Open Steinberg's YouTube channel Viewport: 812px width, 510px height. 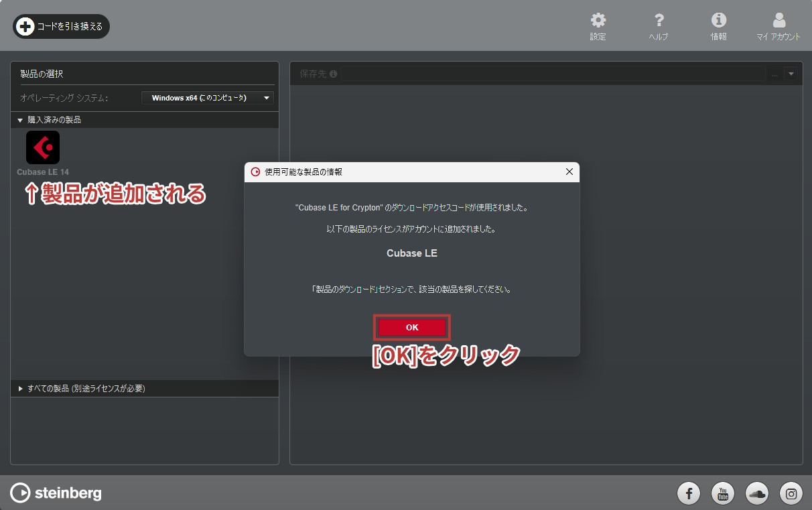pyautogui.click(x=723, y=494)
